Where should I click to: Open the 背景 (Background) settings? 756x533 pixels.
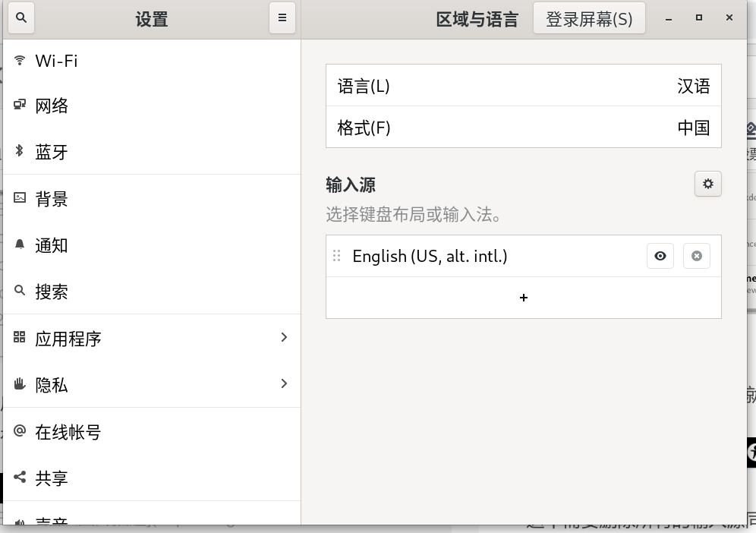[x=53, y=198]
